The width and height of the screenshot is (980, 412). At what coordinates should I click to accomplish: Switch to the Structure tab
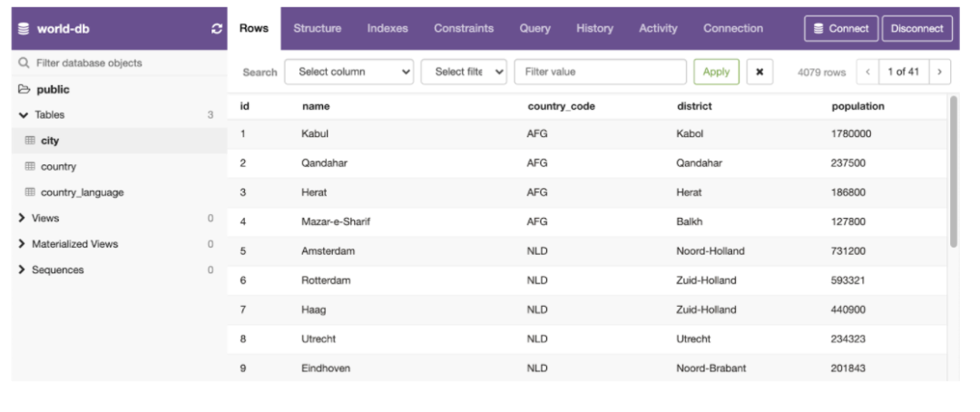[x=318, y=29]
